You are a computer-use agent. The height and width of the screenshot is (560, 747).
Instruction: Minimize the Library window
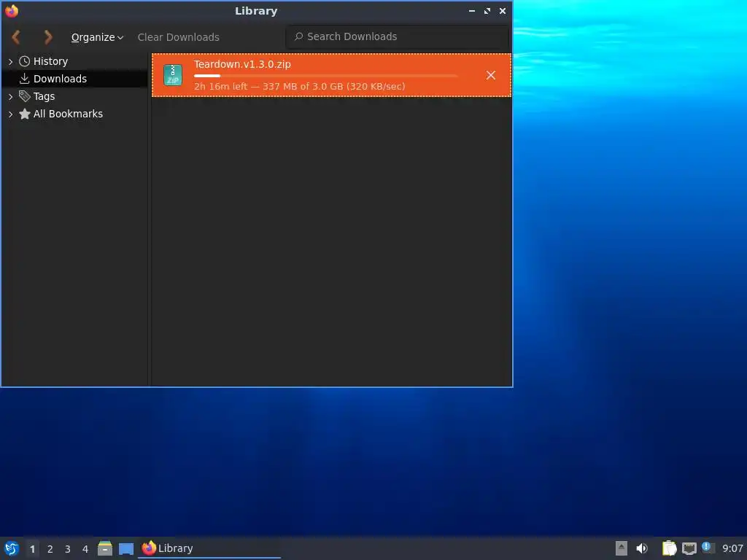coord(472,11)
